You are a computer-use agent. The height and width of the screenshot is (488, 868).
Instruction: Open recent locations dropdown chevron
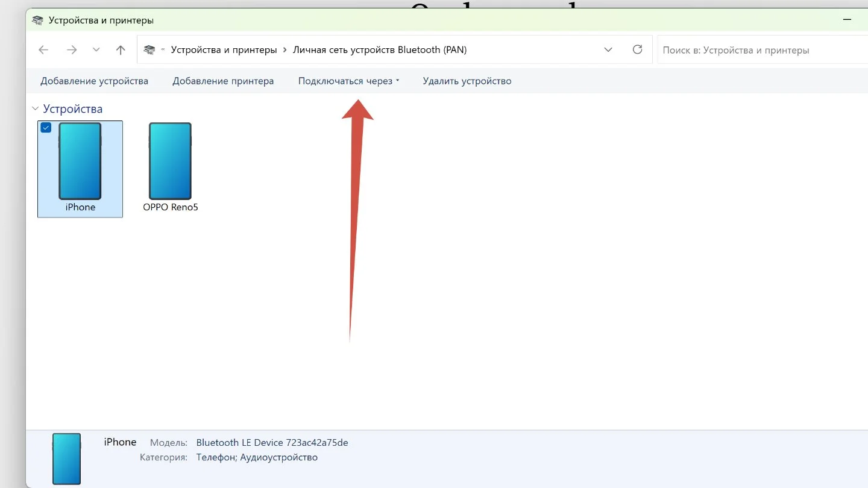(x=96, y=50)
